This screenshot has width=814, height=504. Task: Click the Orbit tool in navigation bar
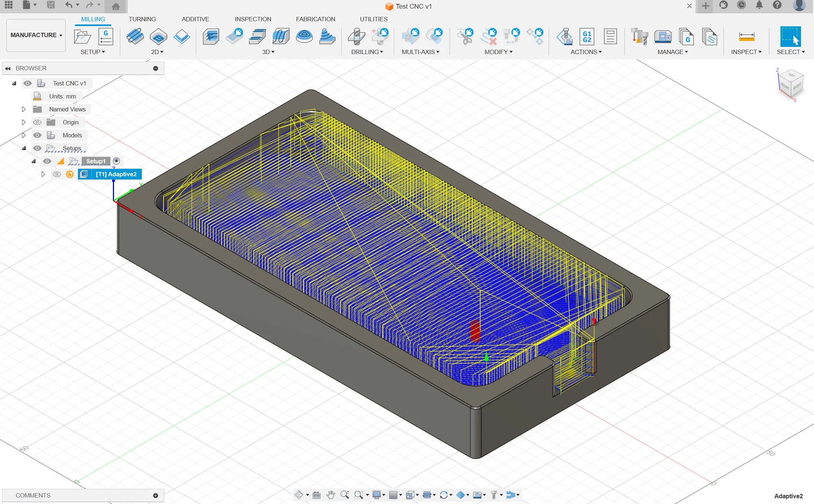299,495
